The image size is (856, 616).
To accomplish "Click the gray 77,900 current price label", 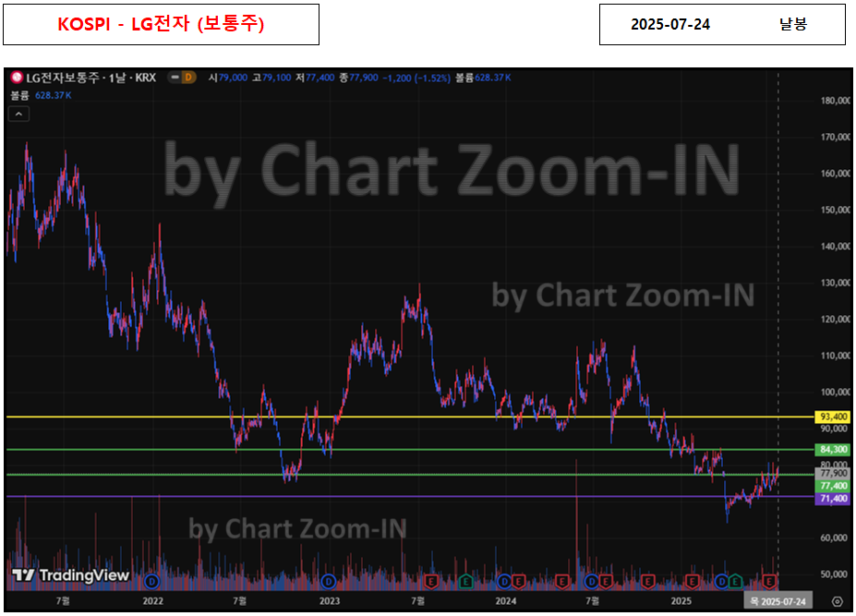I will coord(833,474).
